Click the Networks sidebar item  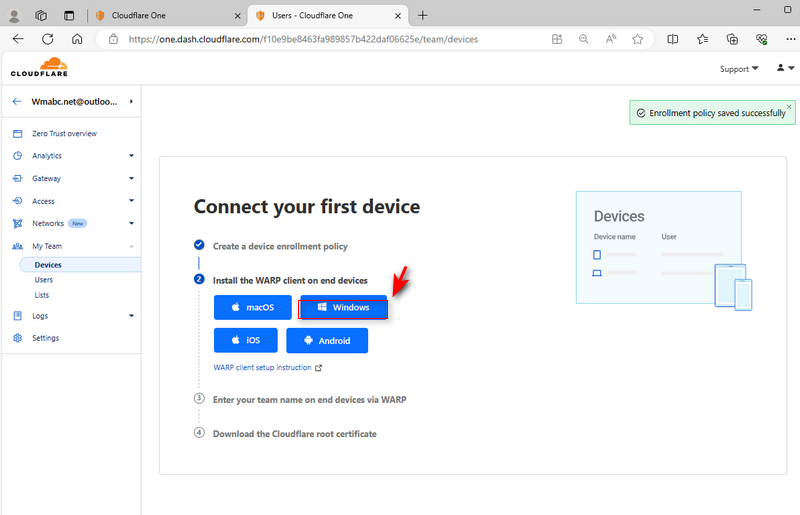(48, 224)
